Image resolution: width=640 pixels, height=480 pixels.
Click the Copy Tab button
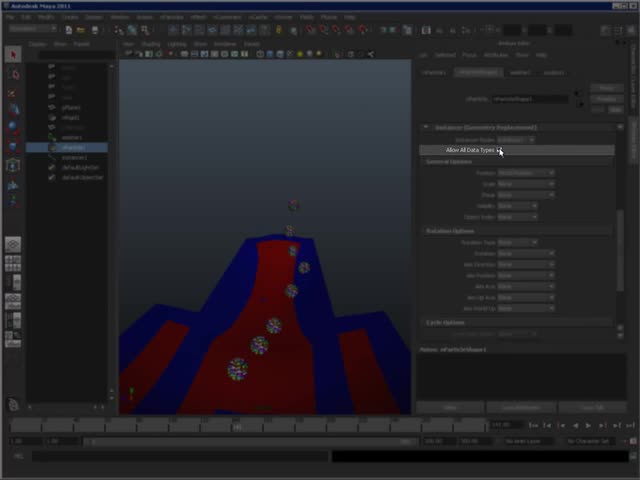pos(592,407)
